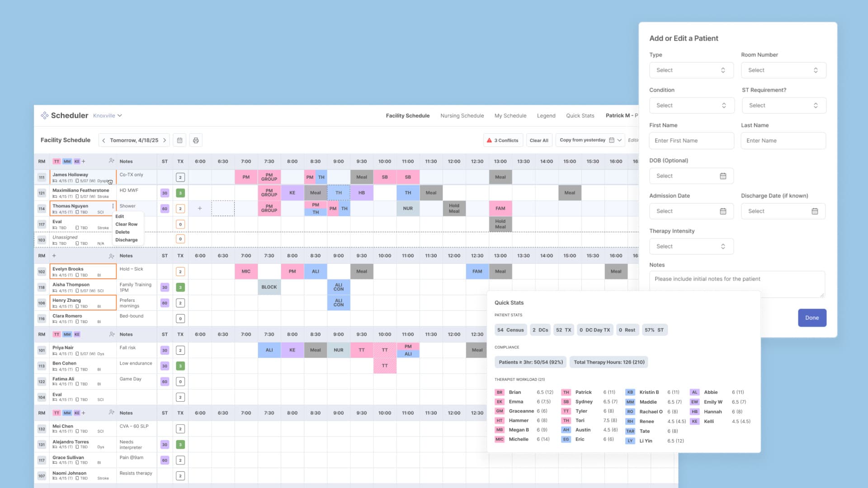This screenshot has width=868, height=488.
Task: Toggle TX count box for James Holloway
Action: [x=180, y=178]
